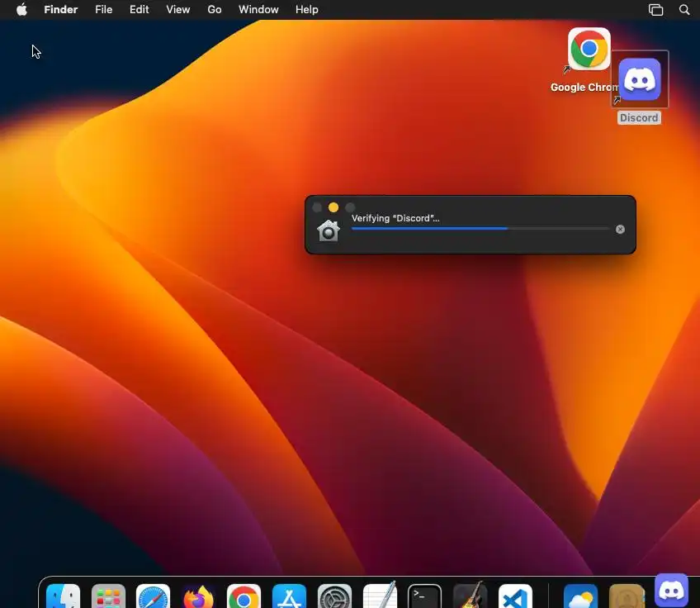Minimize the verifying dialog with yellow button

coord(333,207)
